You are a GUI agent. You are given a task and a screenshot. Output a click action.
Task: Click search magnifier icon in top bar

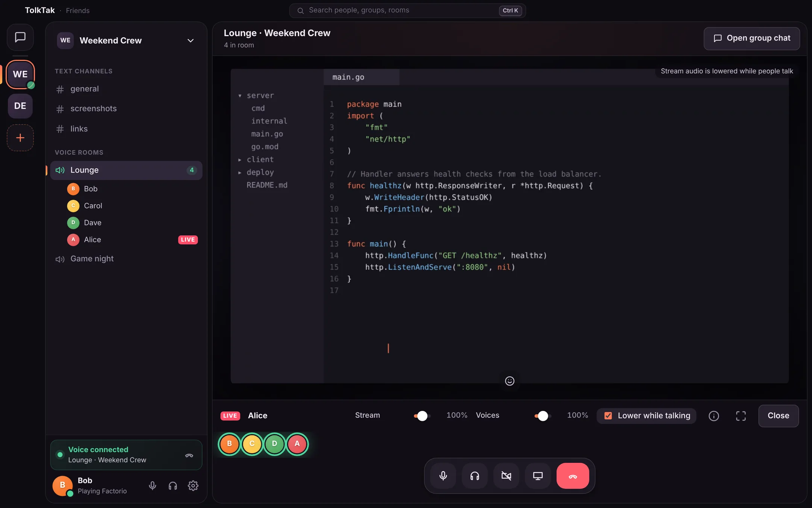301,11
